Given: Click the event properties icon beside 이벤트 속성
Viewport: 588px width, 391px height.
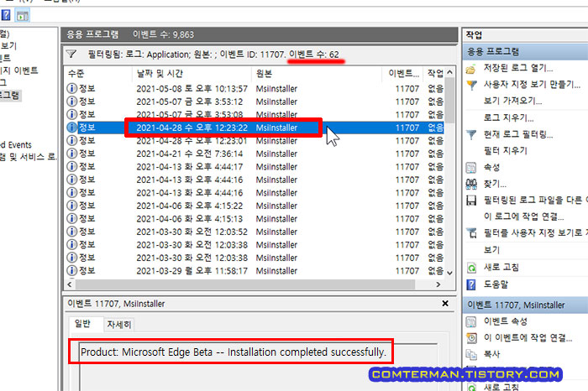Looking at the screenshot, I should (x=471, y=321).
